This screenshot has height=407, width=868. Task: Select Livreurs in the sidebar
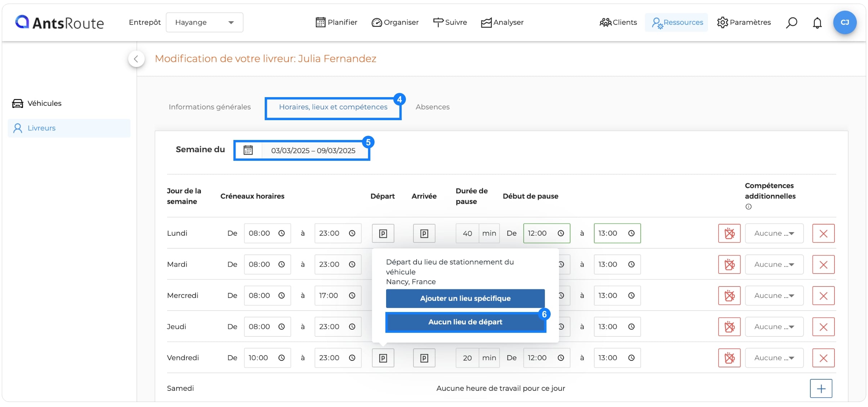pos(69,128)
